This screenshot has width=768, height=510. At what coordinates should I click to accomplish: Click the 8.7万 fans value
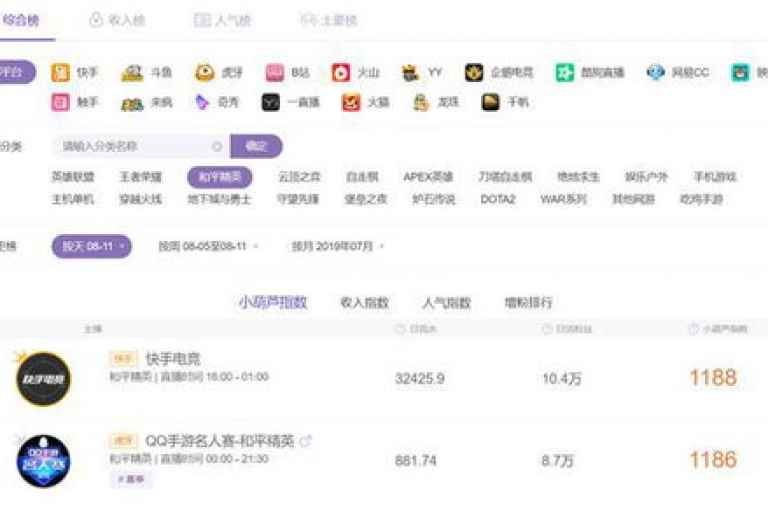click(557, 461)
